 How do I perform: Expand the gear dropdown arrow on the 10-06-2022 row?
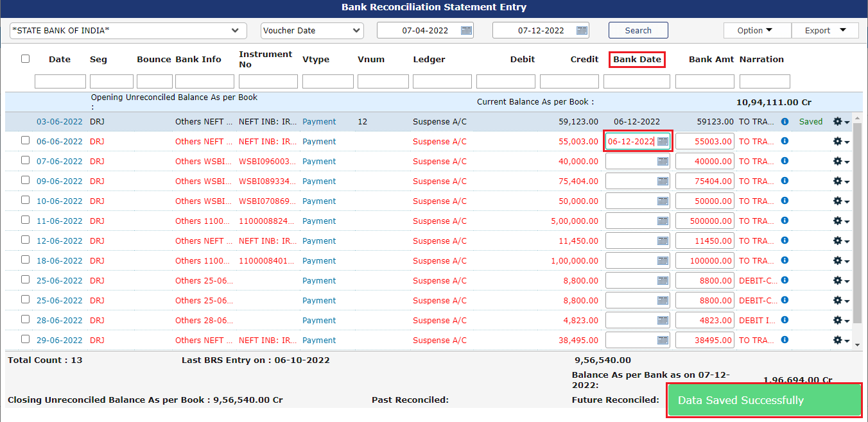[x=846, y=202]
